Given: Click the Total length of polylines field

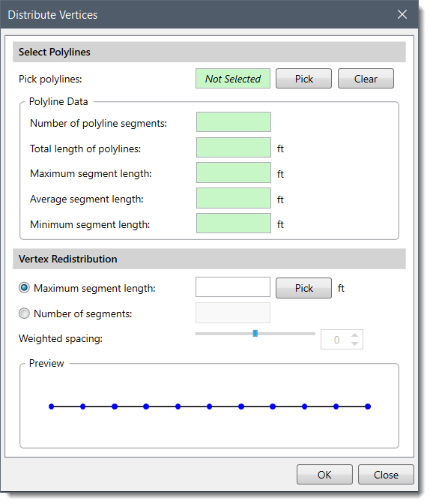Looking at the screenshot, I should click(x=234, y=148).
